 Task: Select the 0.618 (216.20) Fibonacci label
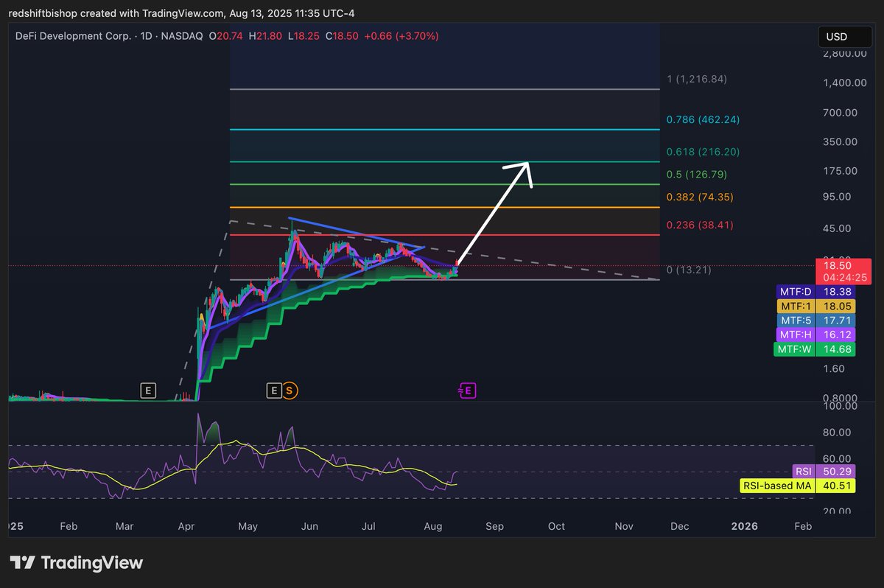(703, 152)
